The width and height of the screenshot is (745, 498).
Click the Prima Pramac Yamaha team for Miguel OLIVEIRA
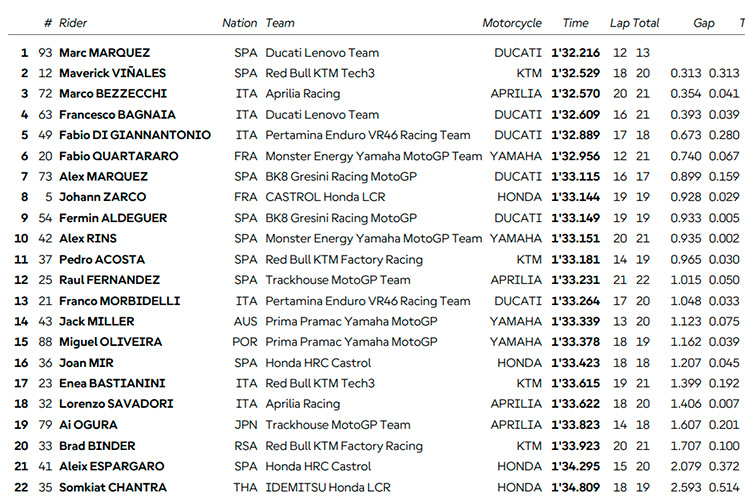352,342
